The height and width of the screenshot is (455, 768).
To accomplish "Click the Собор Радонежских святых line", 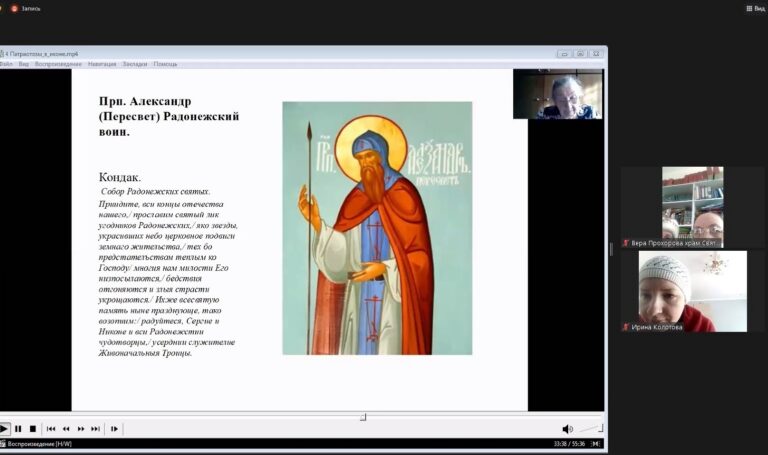I will 155,192.
